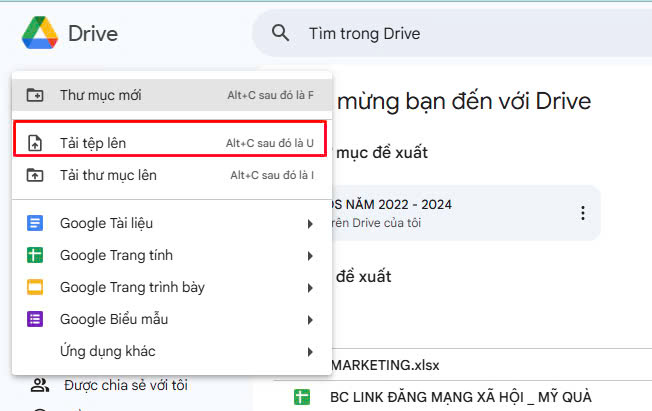652x411 pixels.
Task: Click the Google Docs blue icon
Action: click(35, 223)
